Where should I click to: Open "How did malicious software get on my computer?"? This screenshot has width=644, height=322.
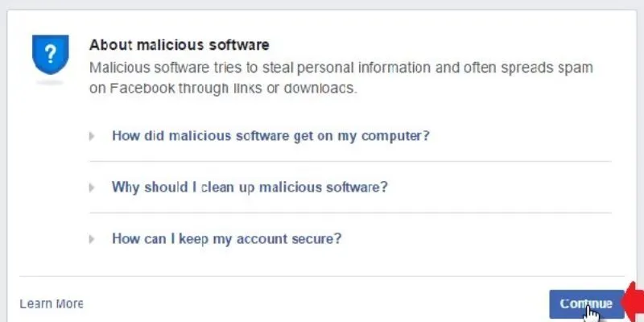pos(270,135)
